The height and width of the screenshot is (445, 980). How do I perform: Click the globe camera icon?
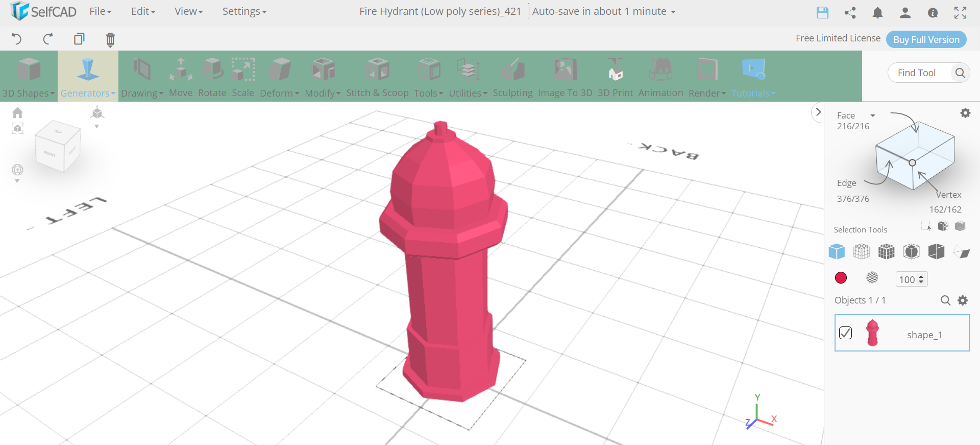tap(17, 170)
